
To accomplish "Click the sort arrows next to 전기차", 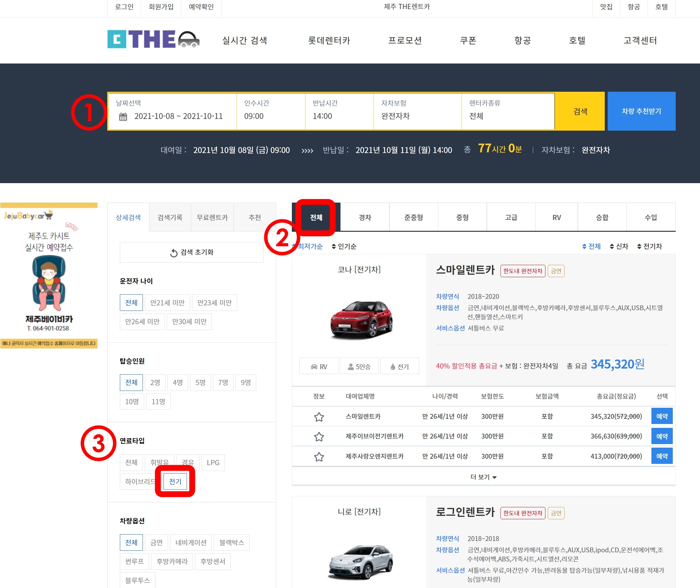I will pos(639,246).
